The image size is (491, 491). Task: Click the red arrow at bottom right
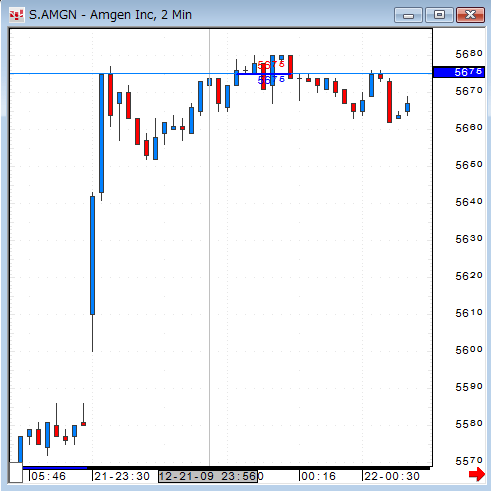tap(477, 474)
